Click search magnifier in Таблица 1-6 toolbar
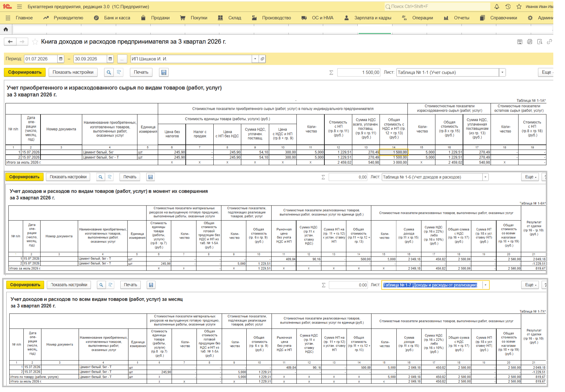This screenshot has height=392, width=565. point(101,177)
